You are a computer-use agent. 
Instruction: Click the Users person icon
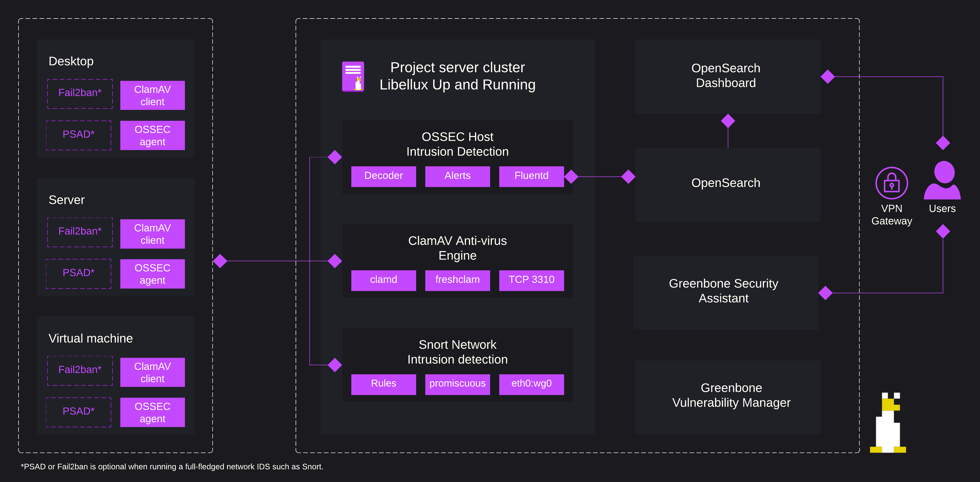pyautogui.click(x=942, y=180)
